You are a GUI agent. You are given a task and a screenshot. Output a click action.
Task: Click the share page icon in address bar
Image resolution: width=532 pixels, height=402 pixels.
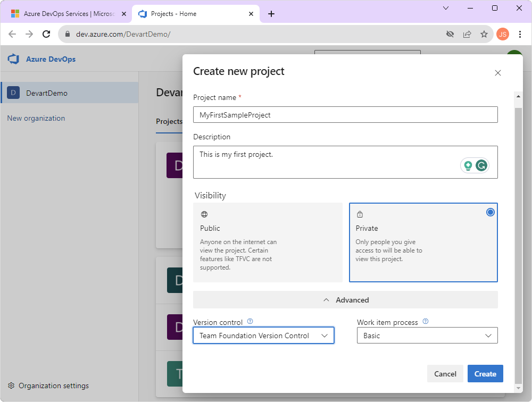tap(467, 34)
